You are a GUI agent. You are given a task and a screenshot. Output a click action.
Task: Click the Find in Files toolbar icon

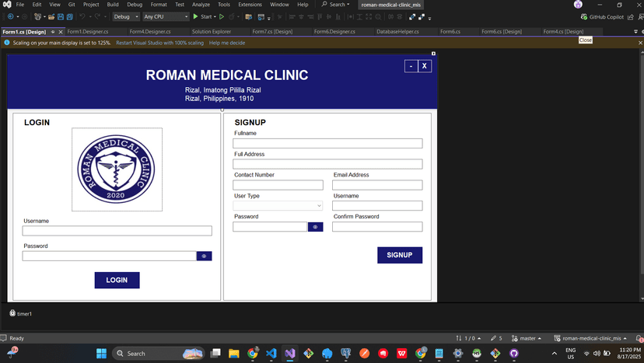248,17
